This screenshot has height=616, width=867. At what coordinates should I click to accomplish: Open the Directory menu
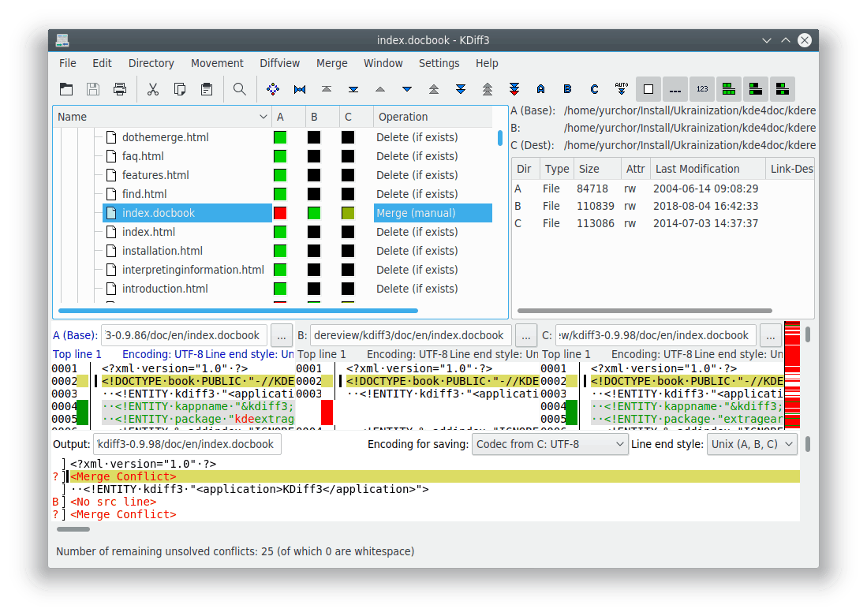(151, 63)
